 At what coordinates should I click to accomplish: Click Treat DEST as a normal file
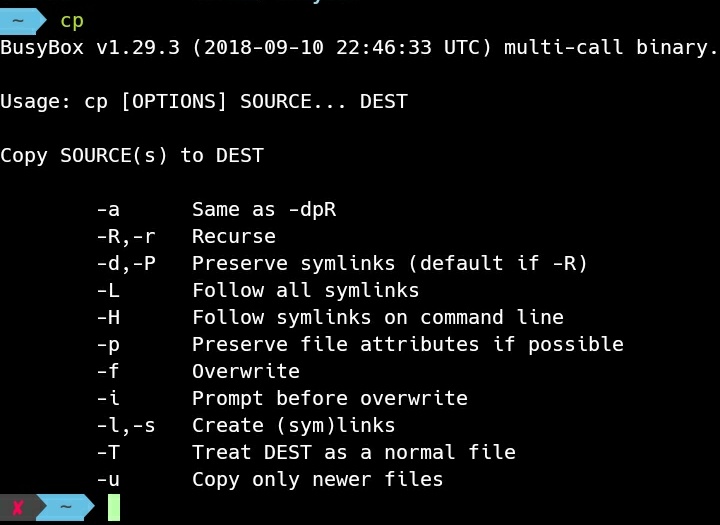click(354, 452)
